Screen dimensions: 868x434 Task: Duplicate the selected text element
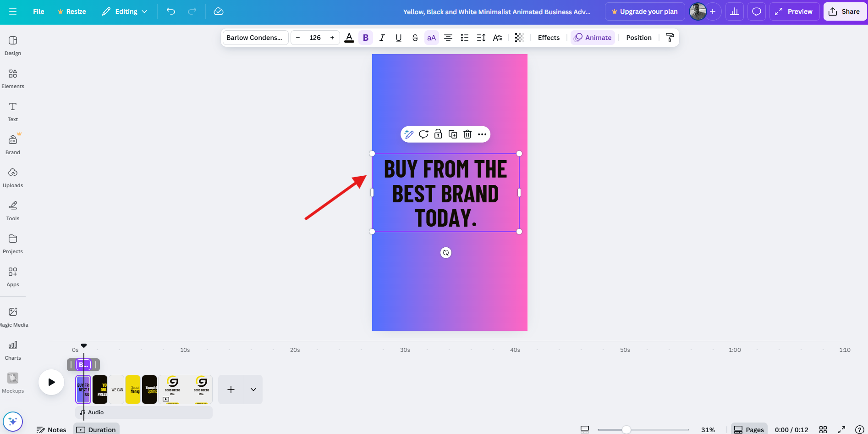coord(453,134)
